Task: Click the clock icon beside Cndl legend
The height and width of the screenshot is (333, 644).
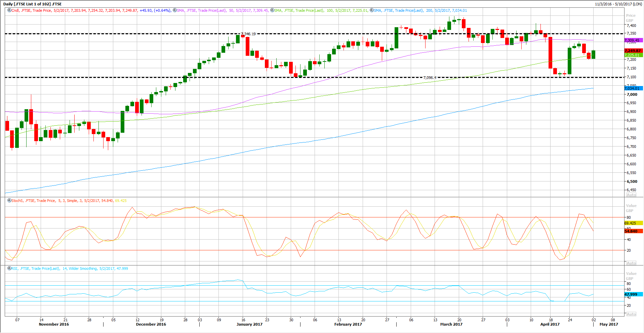Action: point(9,10)
